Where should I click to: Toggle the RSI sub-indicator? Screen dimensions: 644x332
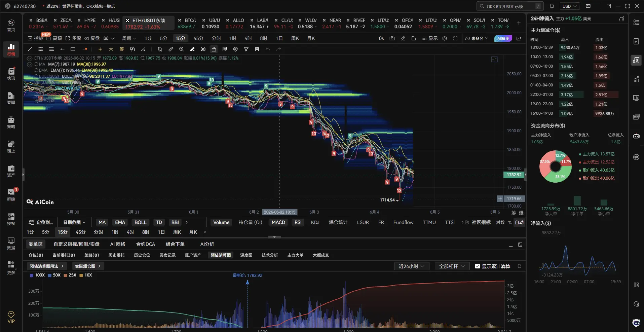(x=298, y=222)
